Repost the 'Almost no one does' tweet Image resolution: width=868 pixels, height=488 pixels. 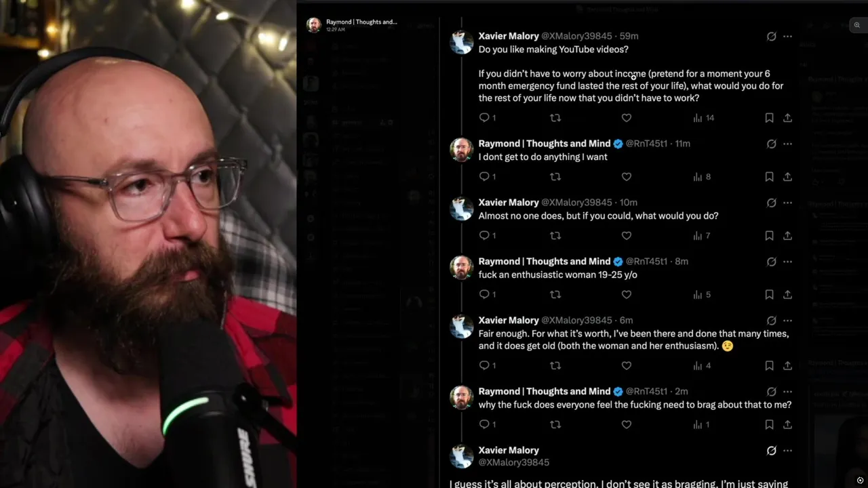(x=555, y=236)
